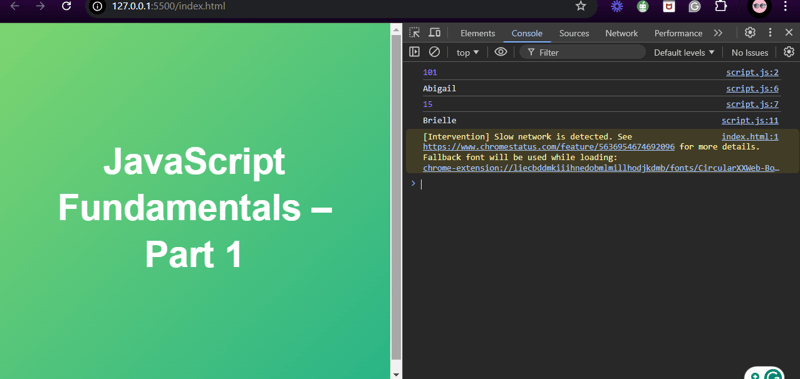Go forward using the browser forward arrow

(x=40, y=6)
